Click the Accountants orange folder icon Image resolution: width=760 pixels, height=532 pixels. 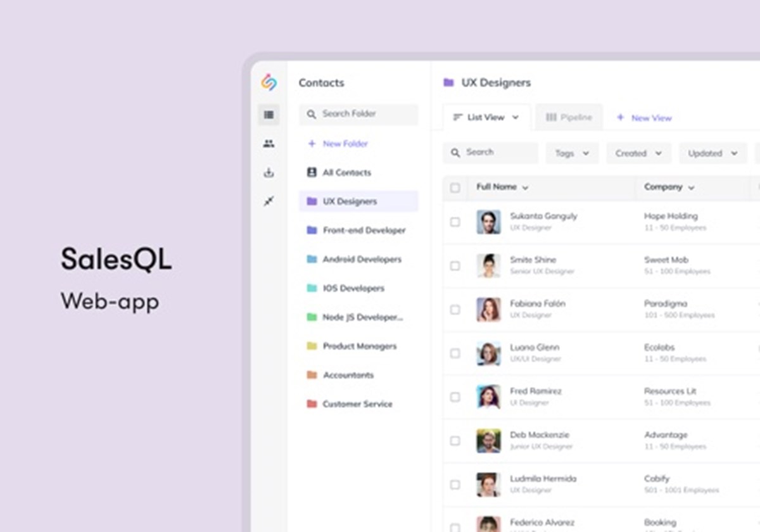[x=312, y=375]
